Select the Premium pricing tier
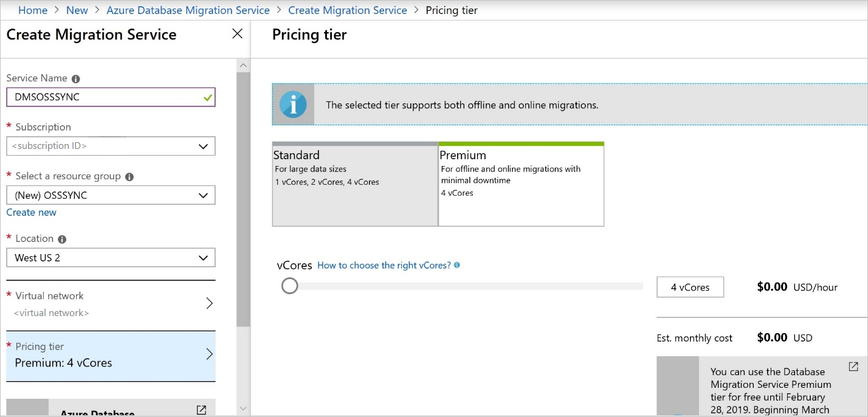 [x=521, y=184]
